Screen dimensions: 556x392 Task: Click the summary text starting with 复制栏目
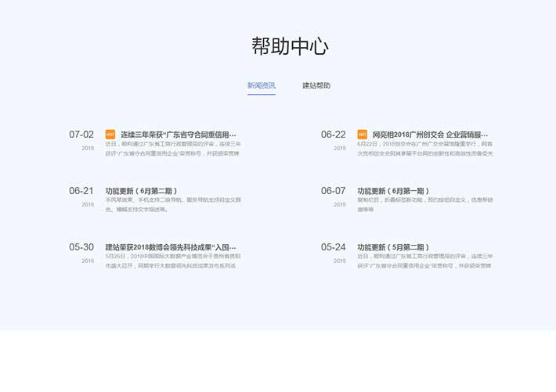tap(425, 205)
